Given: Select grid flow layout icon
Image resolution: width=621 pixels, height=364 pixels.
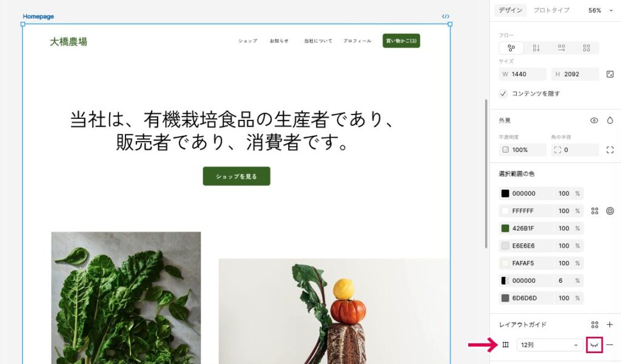Looking at the screenshot, I should pos(586,48).
